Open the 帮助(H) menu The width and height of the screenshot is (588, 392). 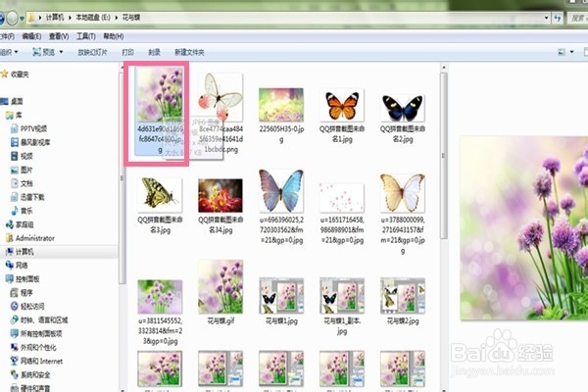(114, 36)
